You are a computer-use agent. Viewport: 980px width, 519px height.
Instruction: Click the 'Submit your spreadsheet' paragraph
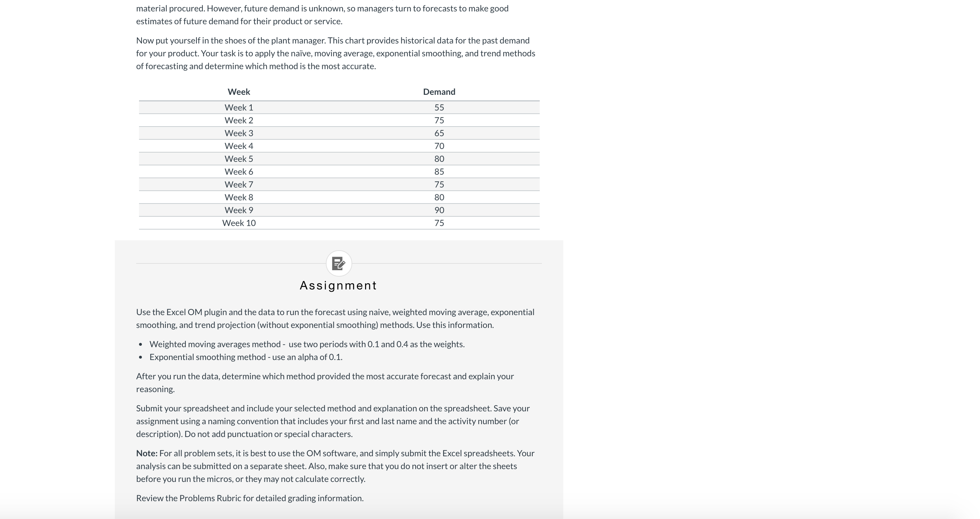tap(333, 421)
